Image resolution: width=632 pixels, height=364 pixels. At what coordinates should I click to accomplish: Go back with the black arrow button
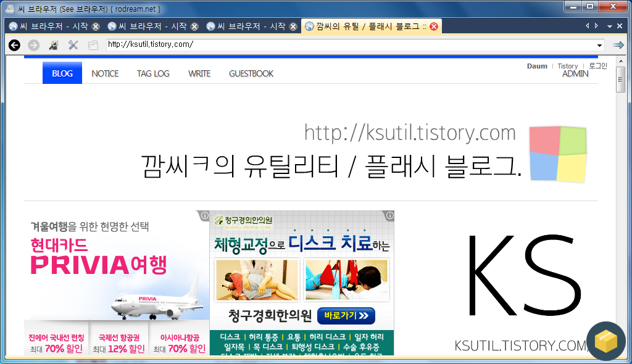coord(15,45)
